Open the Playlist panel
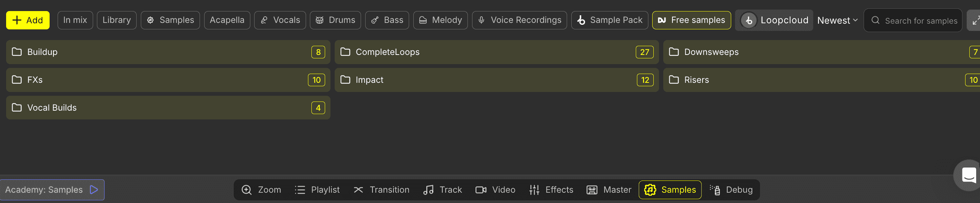The width and height of the screenshot is (980, 203). [x=317, y=190]
